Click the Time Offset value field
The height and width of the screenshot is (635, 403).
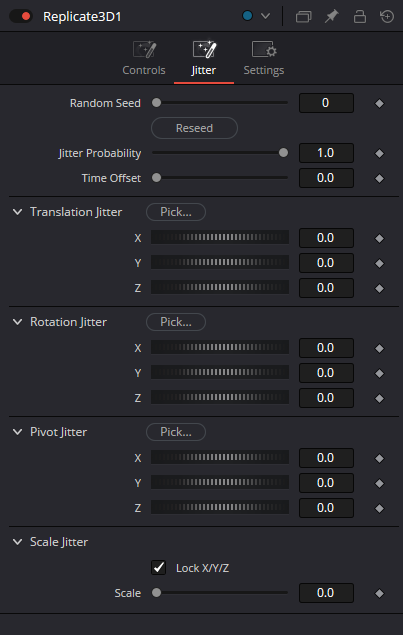coord(326,178)
